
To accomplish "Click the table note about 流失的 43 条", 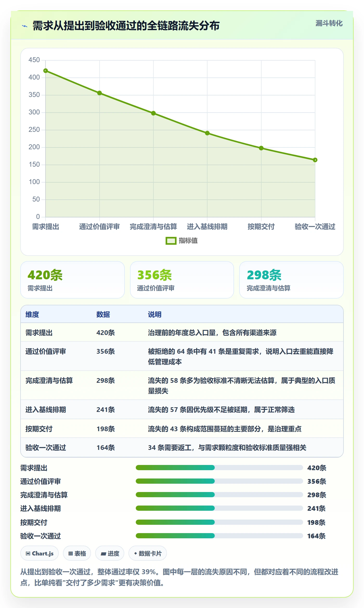I will click(x=225, y=429).
